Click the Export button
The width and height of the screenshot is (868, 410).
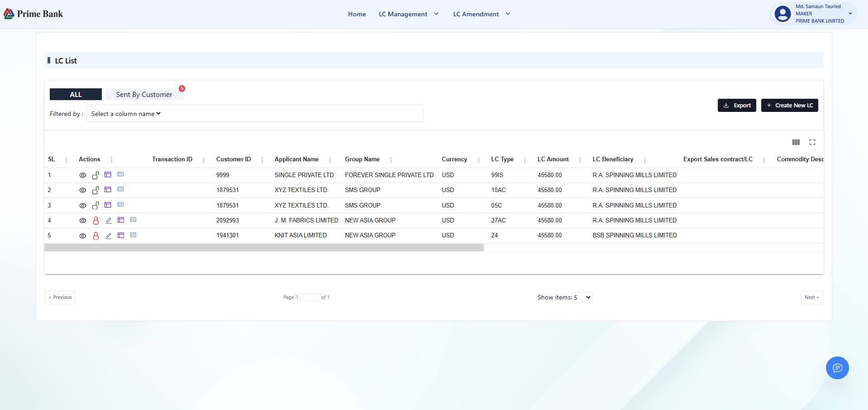tap(737, 105)
